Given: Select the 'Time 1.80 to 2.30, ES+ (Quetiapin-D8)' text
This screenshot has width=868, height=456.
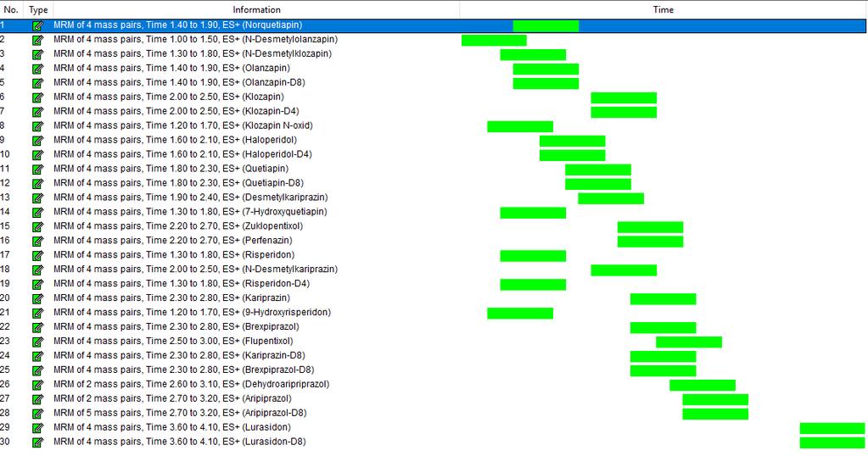Looking at the screenshot, I should (x=224, y=183).
